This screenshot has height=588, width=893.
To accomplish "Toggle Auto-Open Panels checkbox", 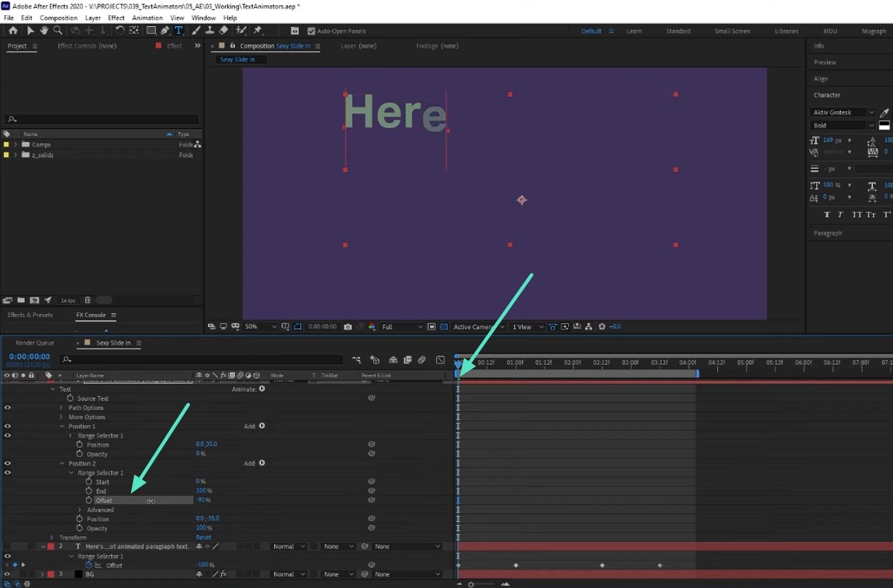I will click(311, 31).
